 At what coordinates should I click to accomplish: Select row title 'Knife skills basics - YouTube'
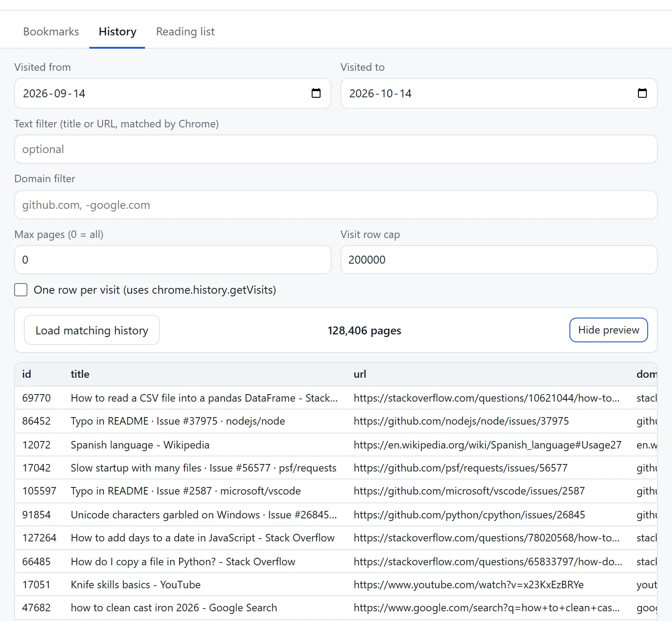point(136,584)
